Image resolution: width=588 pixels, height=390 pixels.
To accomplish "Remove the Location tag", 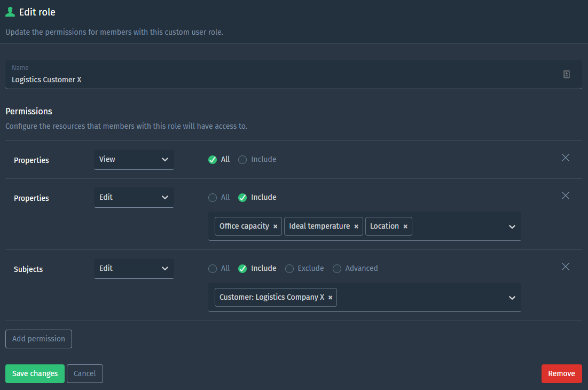I will [x=405, y=226].
